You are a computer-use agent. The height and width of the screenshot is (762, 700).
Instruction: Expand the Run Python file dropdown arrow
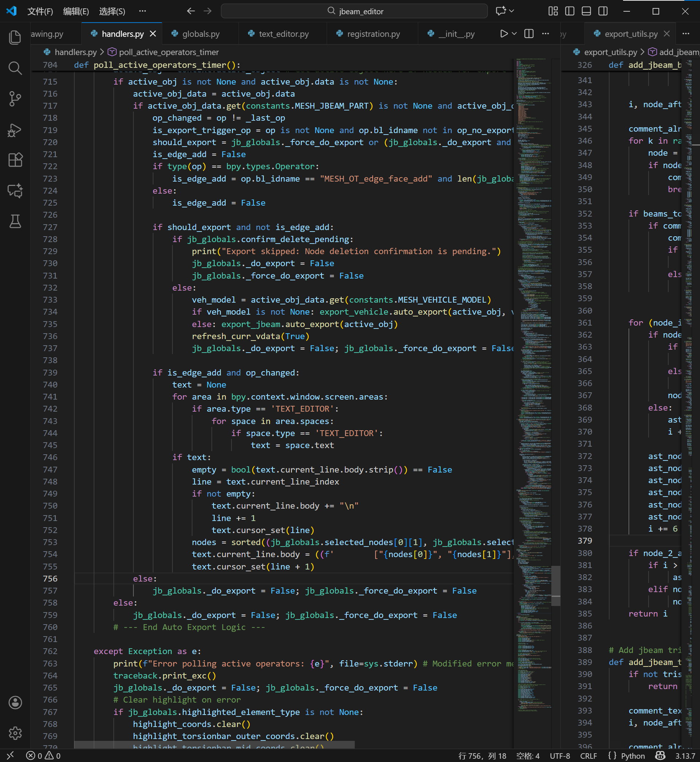[x=514, y=34]
